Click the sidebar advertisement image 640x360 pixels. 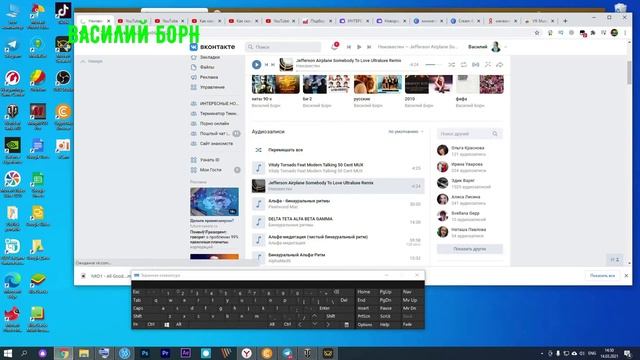[214, 202]
